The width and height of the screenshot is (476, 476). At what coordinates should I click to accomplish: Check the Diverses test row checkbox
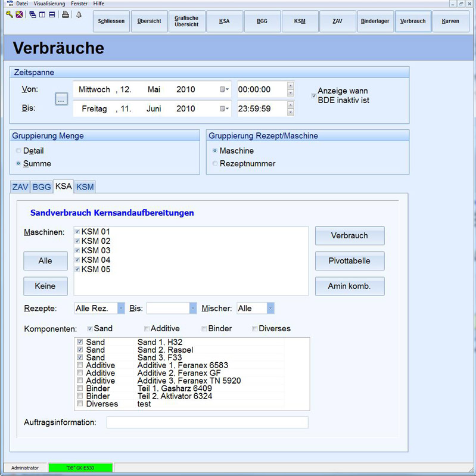click(80, 404)
